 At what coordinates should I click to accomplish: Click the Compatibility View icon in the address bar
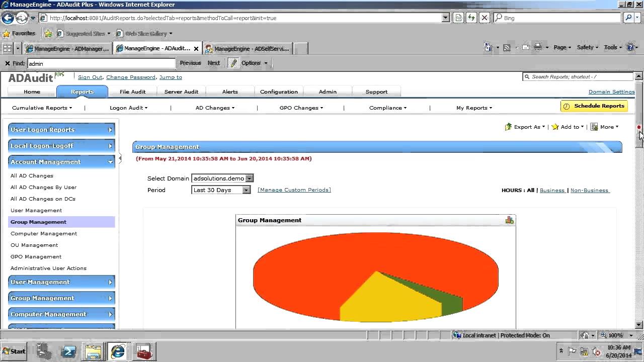[x=458, y=18]
